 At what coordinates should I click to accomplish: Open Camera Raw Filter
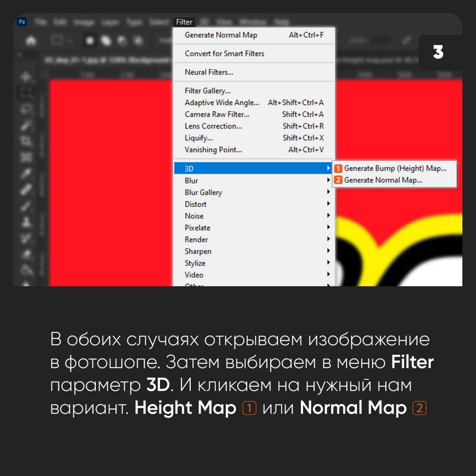point(254,114)
